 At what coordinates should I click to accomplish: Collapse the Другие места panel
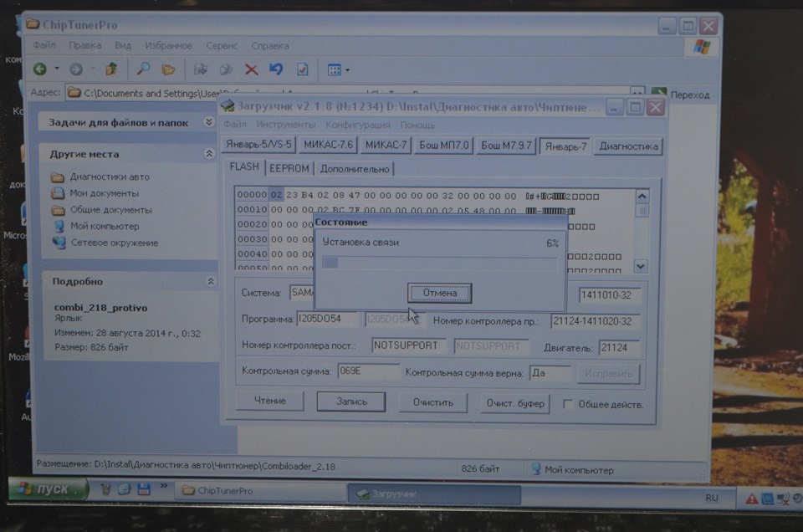pos(209,154)
